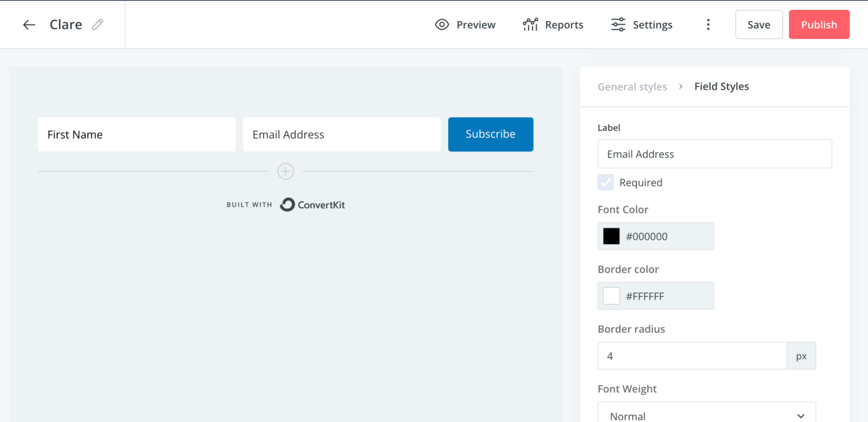This screenshot has width=868, height=422.
Task: Click the ConvertKit logo
Action: [x=312, y=204]
